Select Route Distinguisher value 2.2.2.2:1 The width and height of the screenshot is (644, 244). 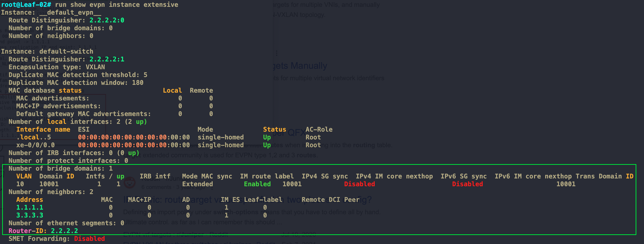point(107,59)
